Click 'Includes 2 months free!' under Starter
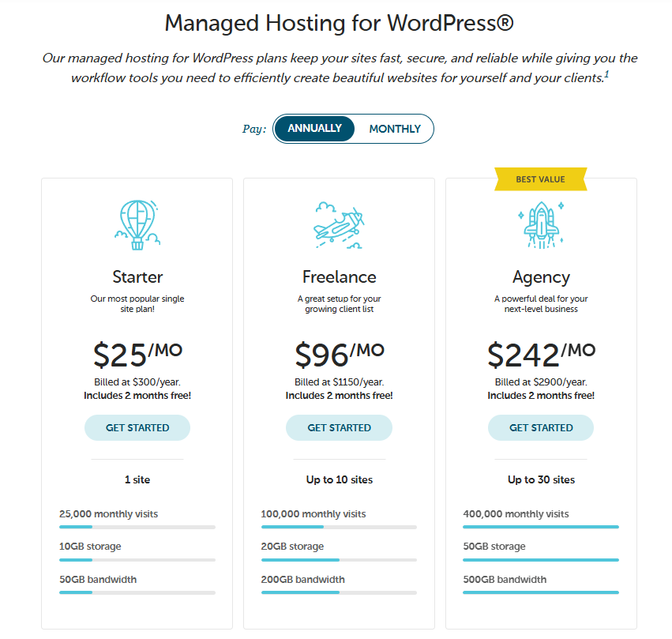The height and width of the screenshot is (639, 672). point(137,396)
